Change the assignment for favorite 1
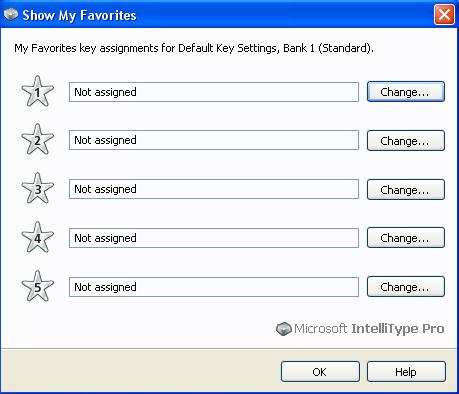The width and height of the screenshot is (459, 394). [x=406, y=92]
